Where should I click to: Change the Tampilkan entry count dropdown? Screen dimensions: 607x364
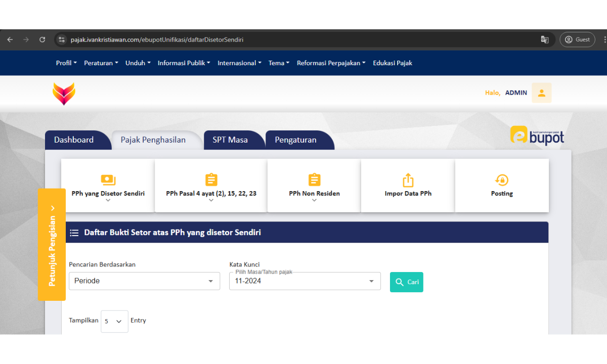114,321
